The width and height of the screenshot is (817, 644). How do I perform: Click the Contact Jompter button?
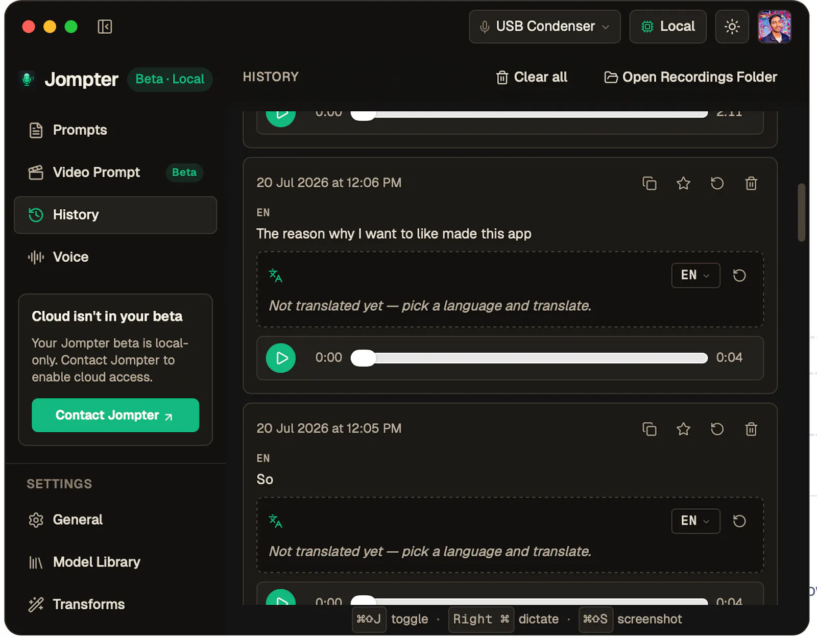click(x=115, y=415)
